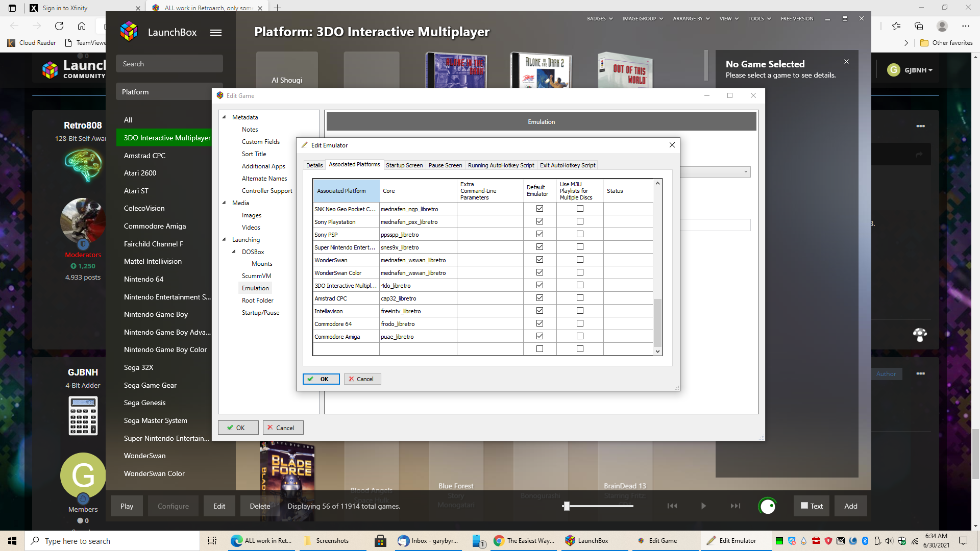This screenshot has height=551, width=980.
Task: Click Cancel in Edit Game dialog
Action: click(283, 428)
